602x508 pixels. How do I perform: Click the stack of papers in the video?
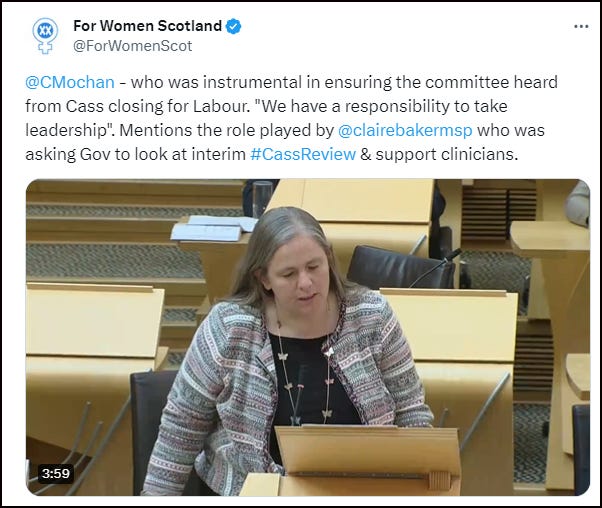pos(213,228)
